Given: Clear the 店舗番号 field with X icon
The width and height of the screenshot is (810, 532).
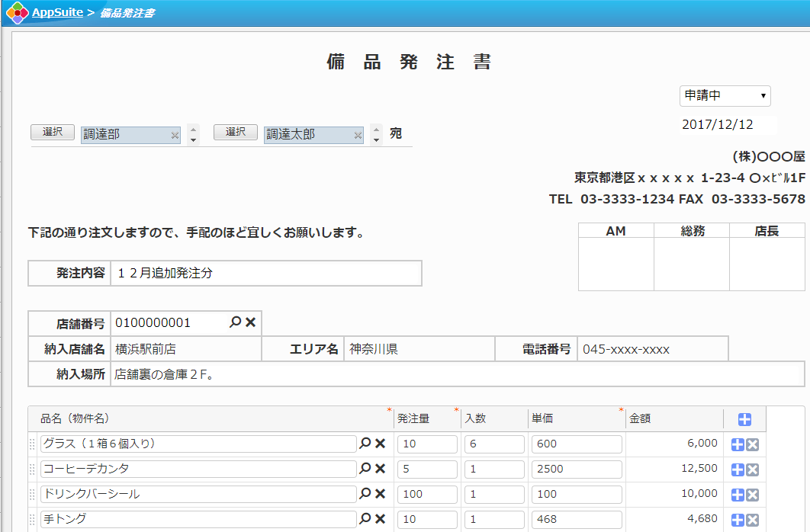Looking at the screenshot, I should pyautogui.click(x=250, y=322).
